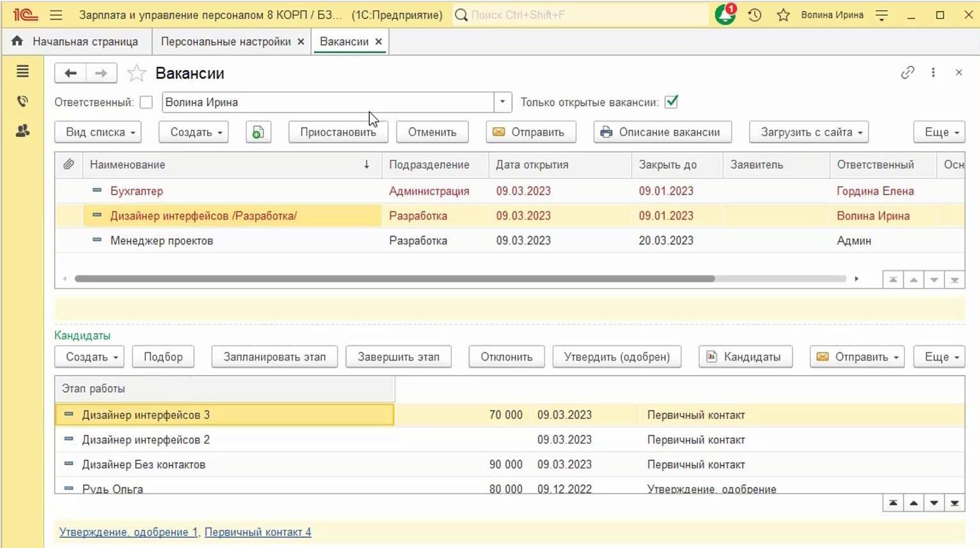Open candidates Отправить dropdown

pyautogui.click(x=857, y=357)
